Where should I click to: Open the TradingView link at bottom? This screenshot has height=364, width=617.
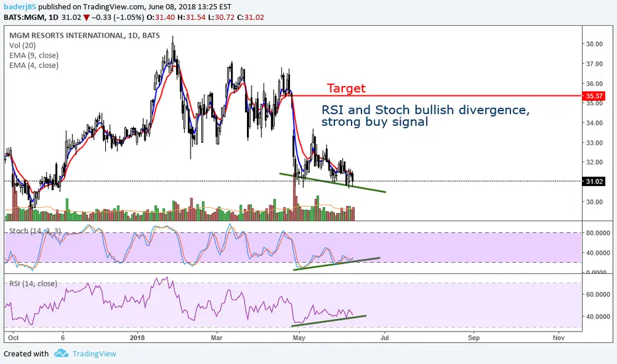click(95, 353)
